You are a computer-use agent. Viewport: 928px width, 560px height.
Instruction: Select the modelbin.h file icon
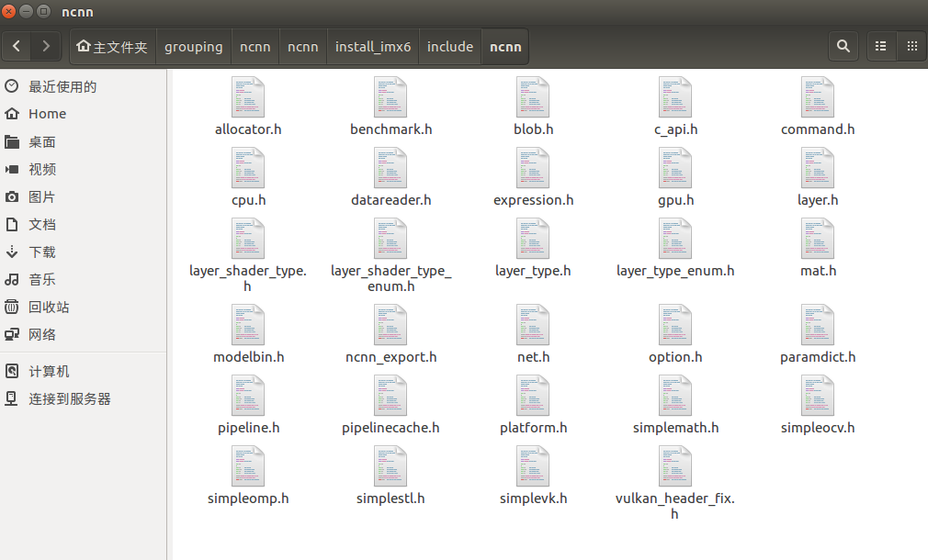[x=248, y=325]
